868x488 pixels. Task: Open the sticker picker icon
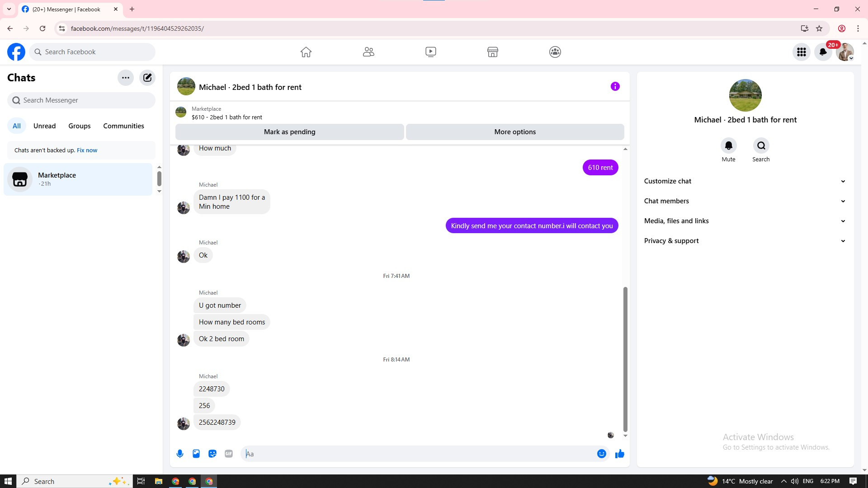(x=212, y=454)
